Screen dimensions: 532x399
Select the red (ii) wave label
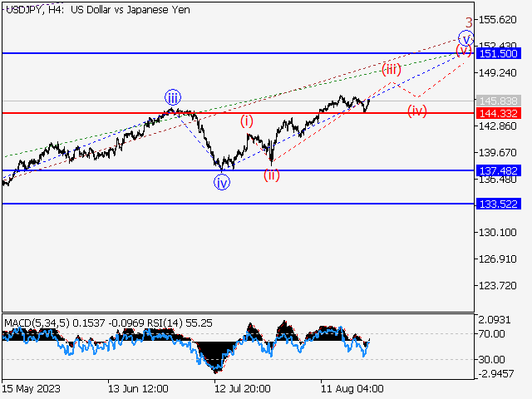(272, 175)
